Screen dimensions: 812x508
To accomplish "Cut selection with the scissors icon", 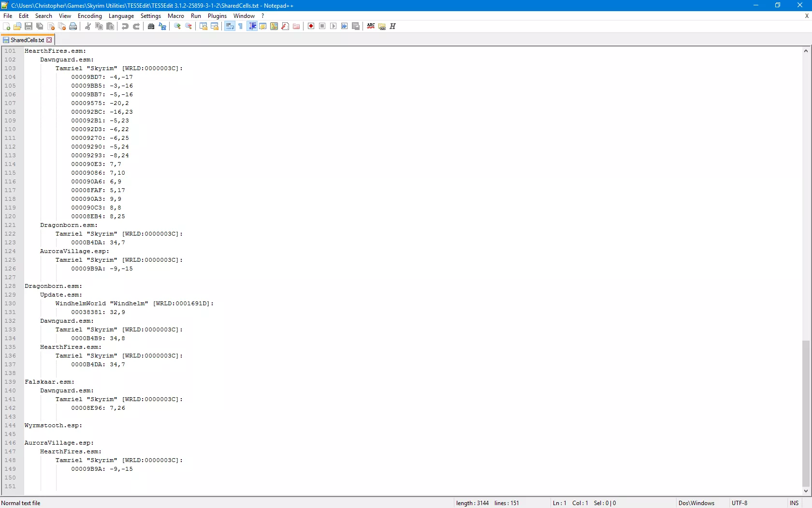I will coord(88,26).
